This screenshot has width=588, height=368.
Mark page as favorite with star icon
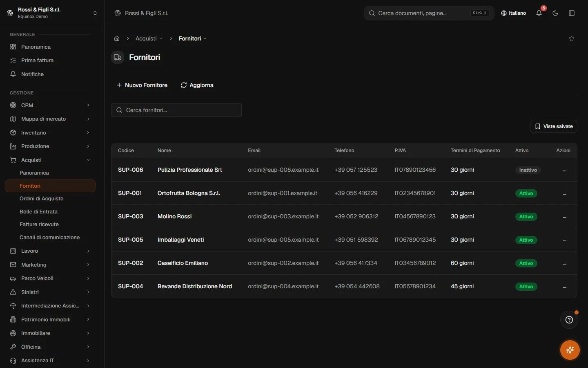pyautogui.click(x=572, y=38)
